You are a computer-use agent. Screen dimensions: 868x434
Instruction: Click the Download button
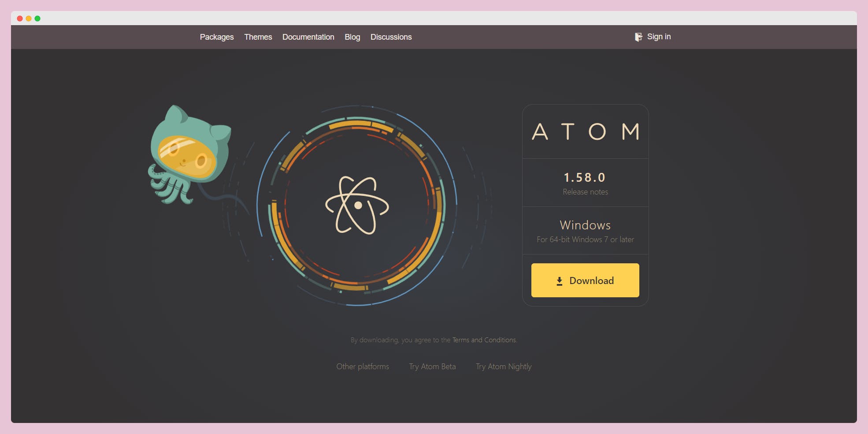pos(585,280)
